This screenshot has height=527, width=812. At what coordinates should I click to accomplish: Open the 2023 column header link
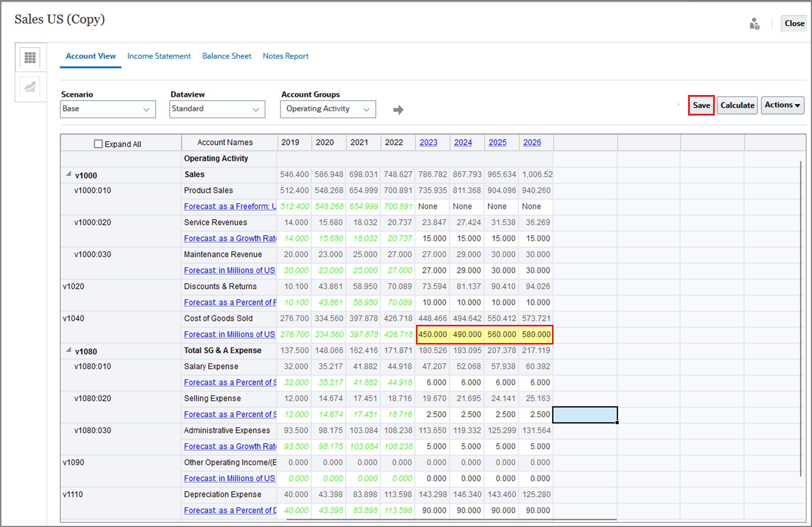(428, 142)
